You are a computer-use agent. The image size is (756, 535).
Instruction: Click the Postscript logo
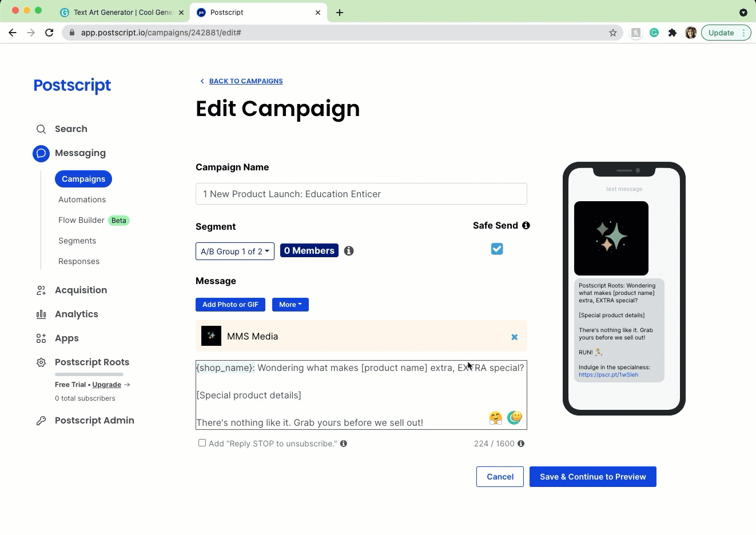point(72,86)
